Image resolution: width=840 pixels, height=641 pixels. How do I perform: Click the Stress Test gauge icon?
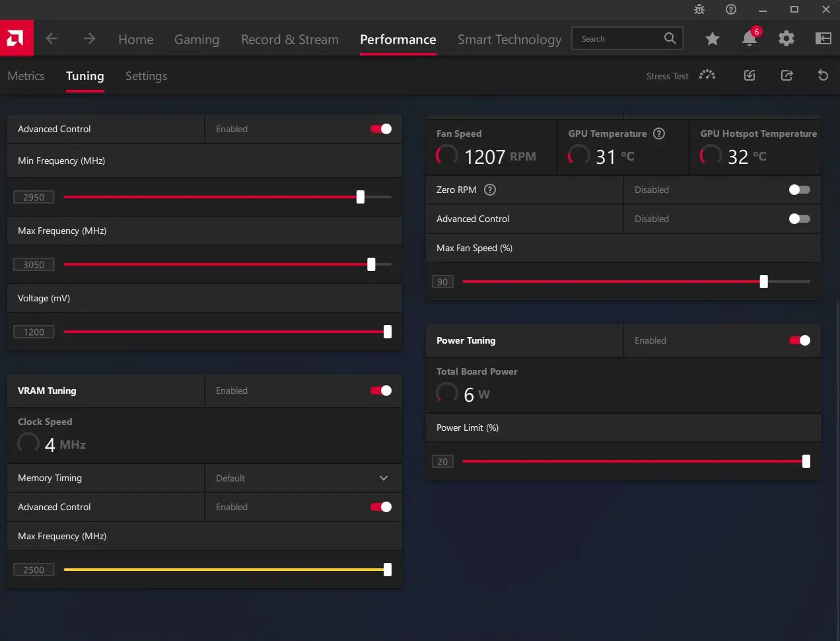707,75
